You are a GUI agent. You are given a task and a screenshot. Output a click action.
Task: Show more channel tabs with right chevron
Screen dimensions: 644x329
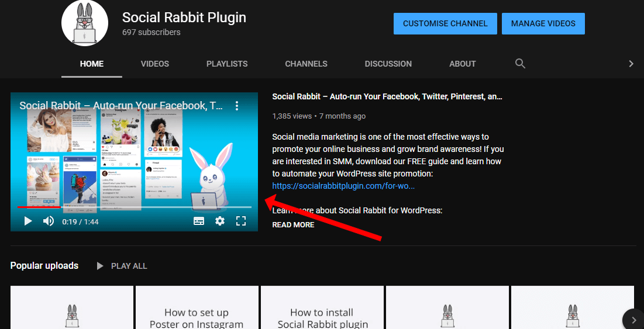pos(631,64)
